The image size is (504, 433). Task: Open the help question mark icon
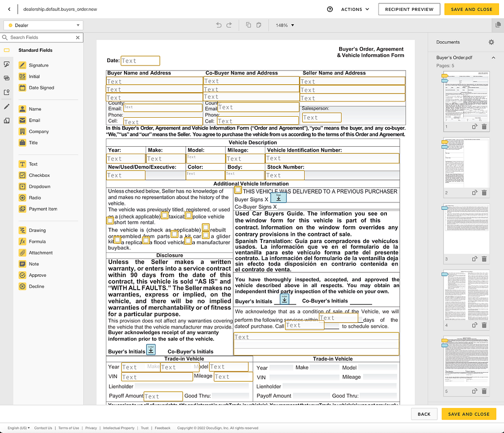330,9
